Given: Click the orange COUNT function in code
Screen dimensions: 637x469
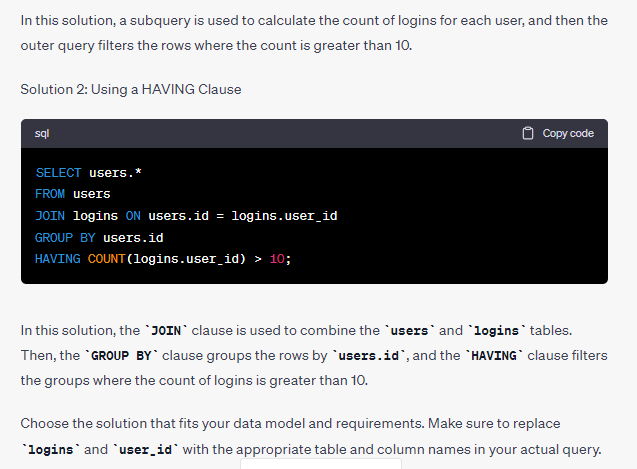Looking at the screenshot, I should pos(106,259).
